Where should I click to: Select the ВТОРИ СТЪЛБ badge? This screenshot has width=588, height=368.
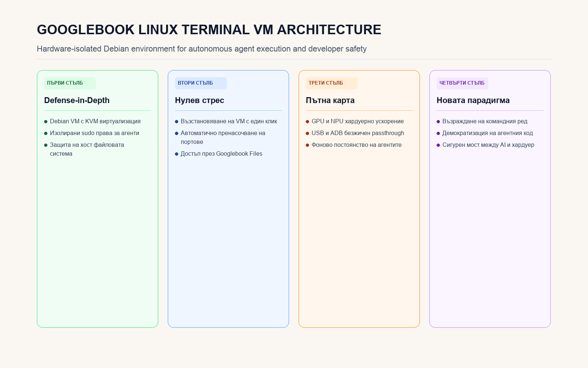[201, 83]
